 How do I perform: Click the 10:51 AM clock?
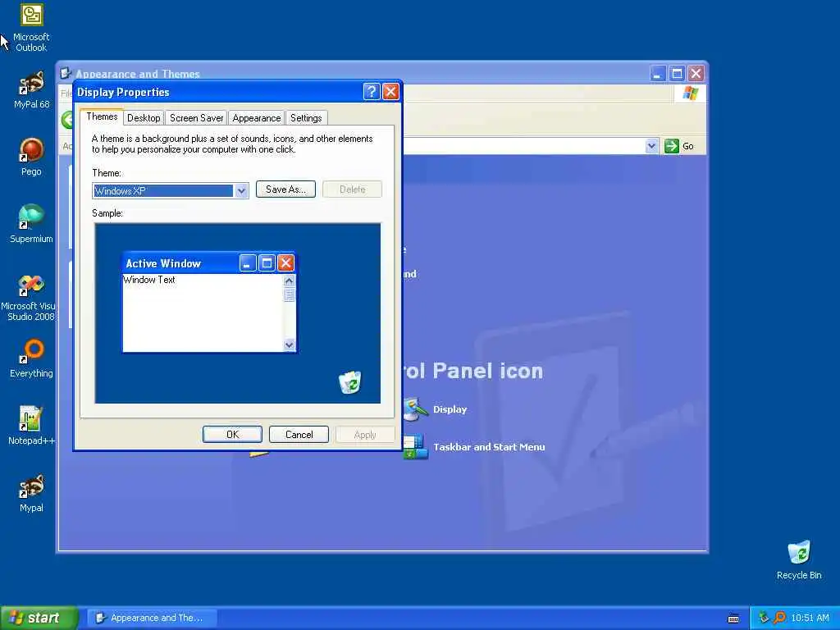click(x=810, y=618)
